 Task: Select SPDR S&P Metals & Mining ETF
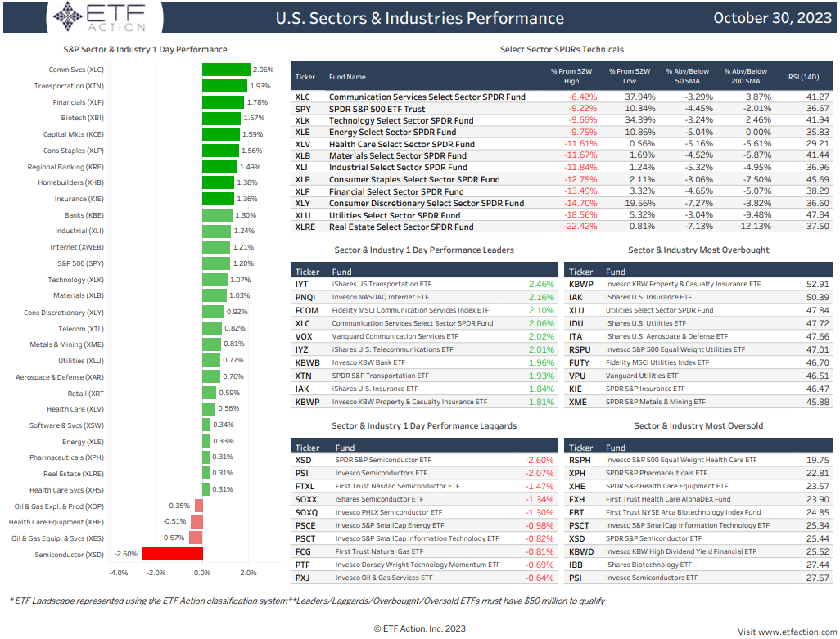[656, 402]
